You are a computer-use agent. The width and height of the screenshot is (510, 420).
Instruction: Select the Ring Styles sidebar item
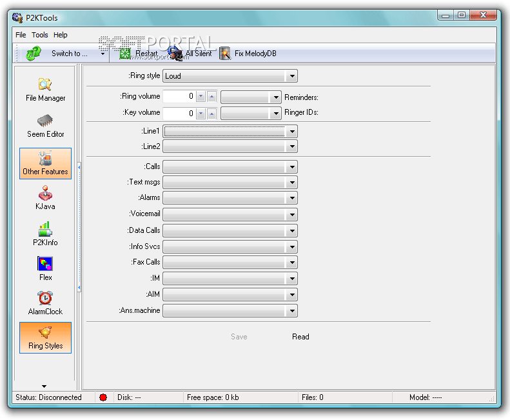45,337
